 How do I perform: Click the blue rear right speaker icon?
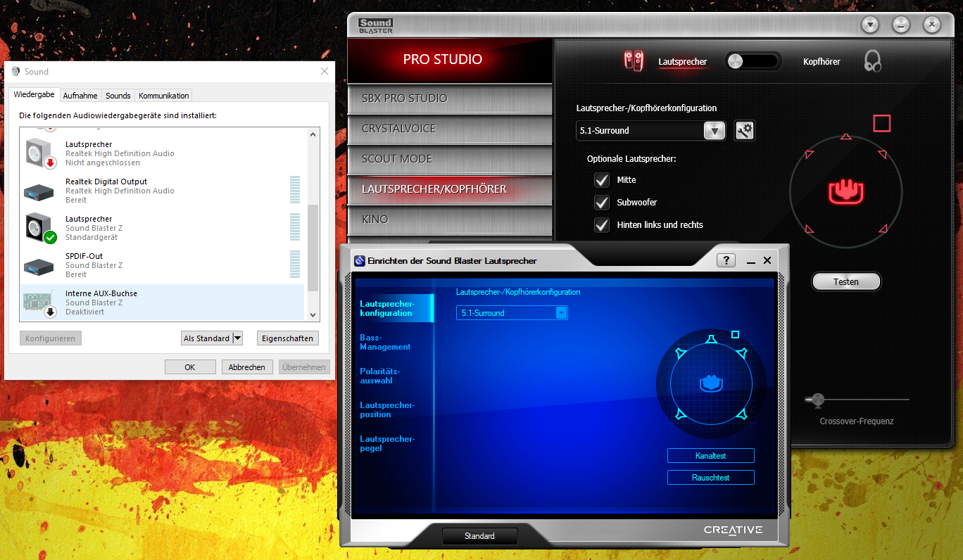742,414
